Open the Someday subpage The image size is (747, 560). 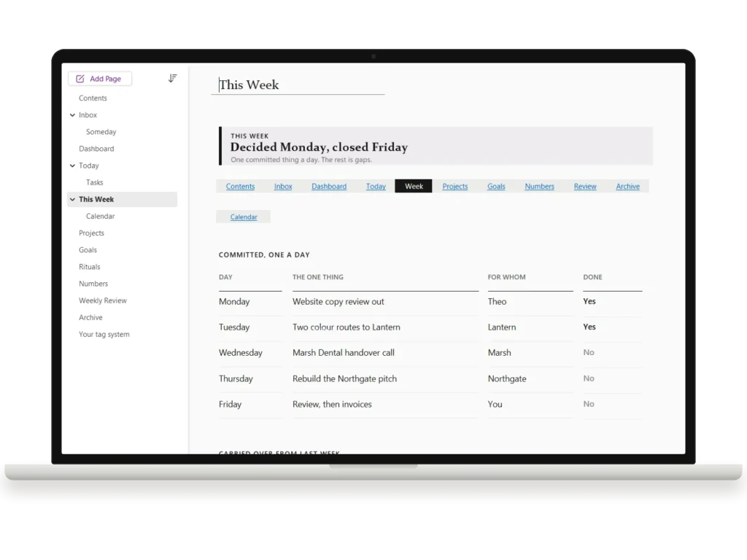point(101,132)
